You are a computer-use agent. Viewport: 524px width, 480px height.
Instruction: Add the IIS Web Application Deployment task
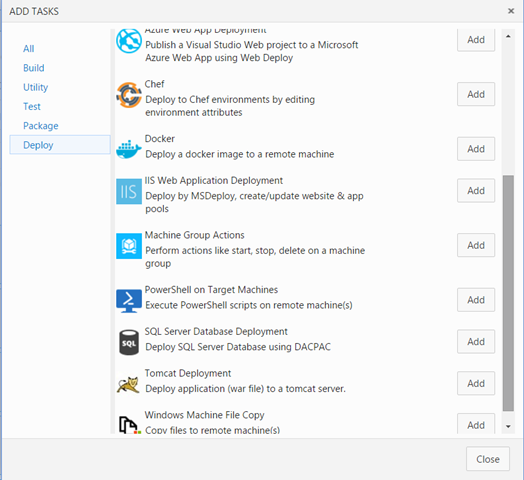pos(476,191)
